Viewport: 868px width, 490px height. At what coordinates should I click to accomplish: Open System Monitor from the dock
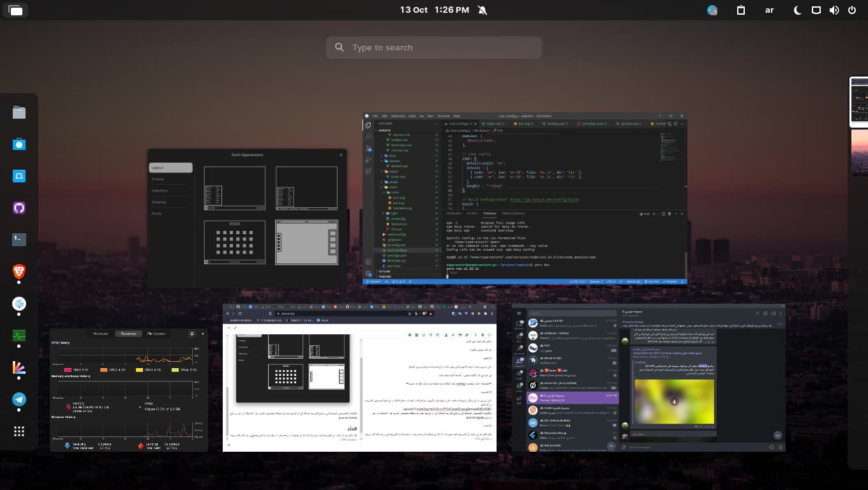click(19, 336)
